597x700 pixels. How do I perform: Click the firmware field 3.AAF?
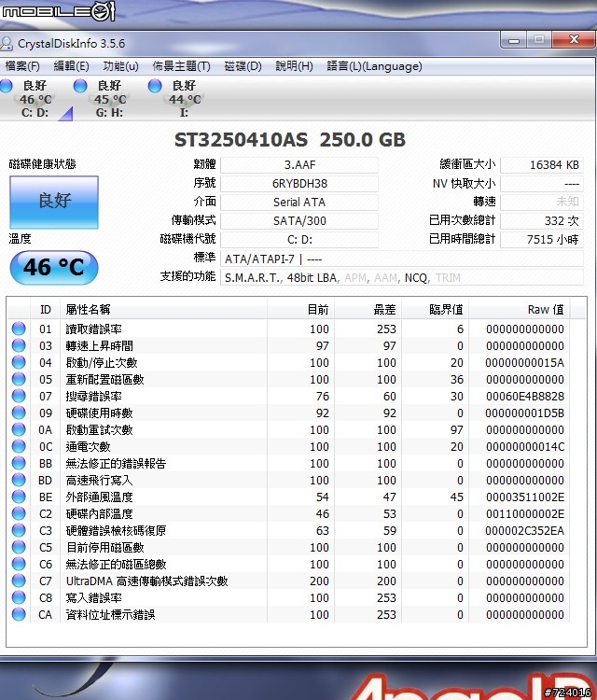pyautogui.click(x=299, y=164)
